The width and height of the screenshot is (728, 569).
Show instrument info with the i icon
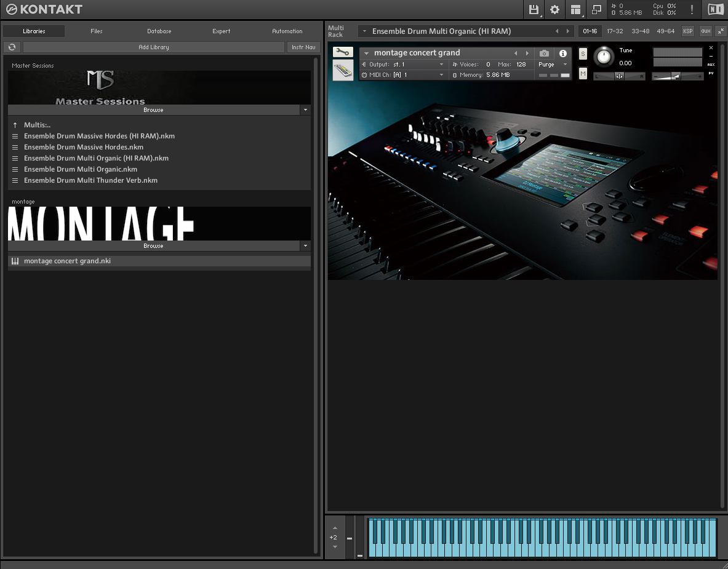coord(562,54)
